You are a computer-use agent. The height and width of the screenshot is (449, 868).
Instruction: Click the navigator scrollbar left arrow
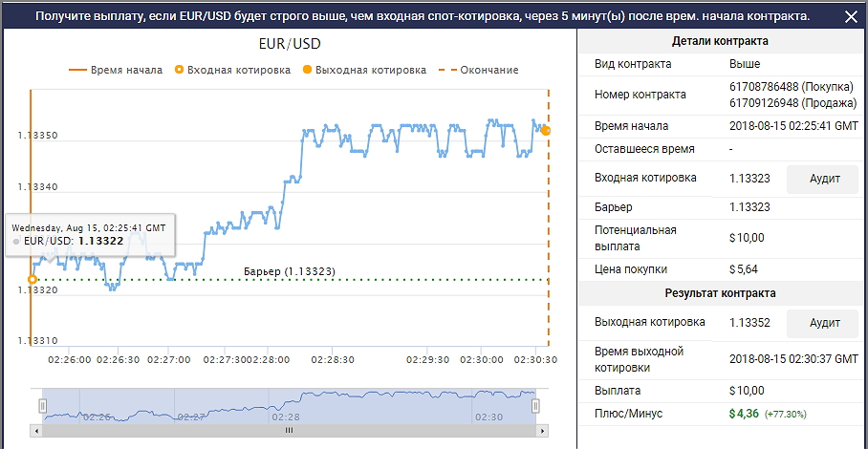[37, 430]
